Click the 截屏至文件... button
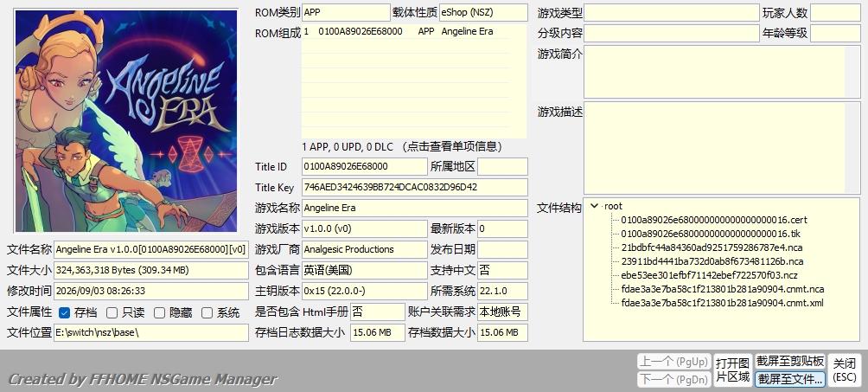 [790, 379]
